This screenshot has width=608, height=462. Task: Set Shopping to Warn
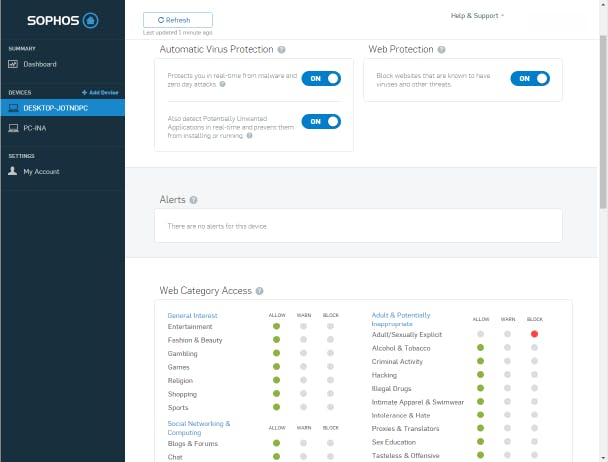[x=303, y=394]
